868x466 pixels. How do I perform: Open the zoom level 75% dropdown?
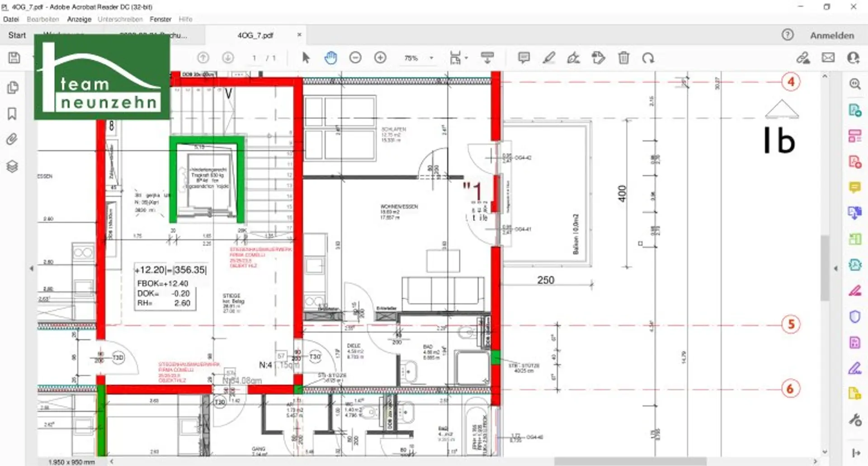(x=431, y=58)
